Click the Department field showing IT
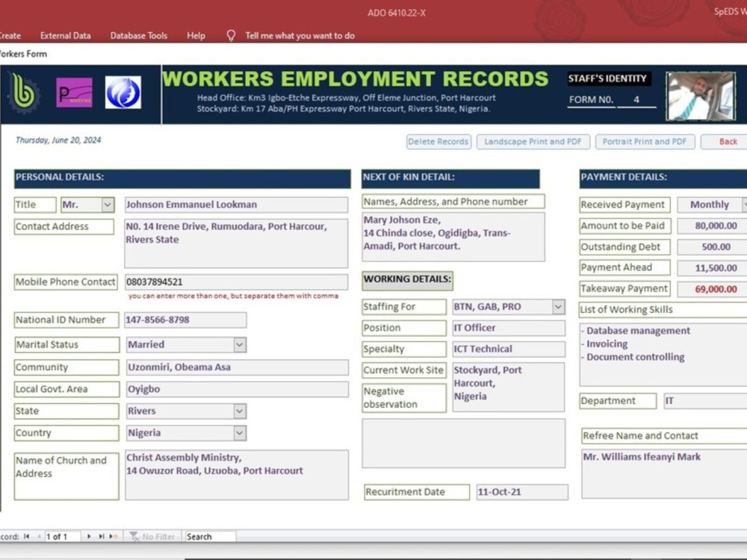 tap(705, 401)
